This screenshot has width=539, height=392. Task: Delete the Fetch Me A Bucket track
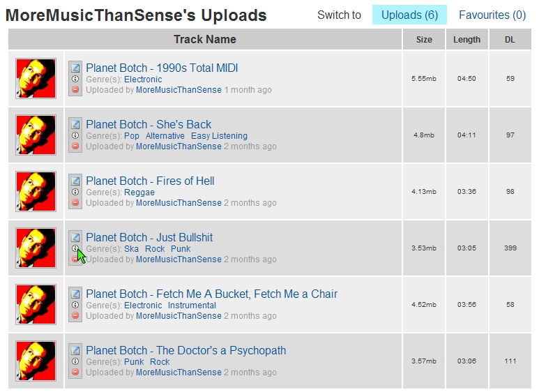(75, 316)
